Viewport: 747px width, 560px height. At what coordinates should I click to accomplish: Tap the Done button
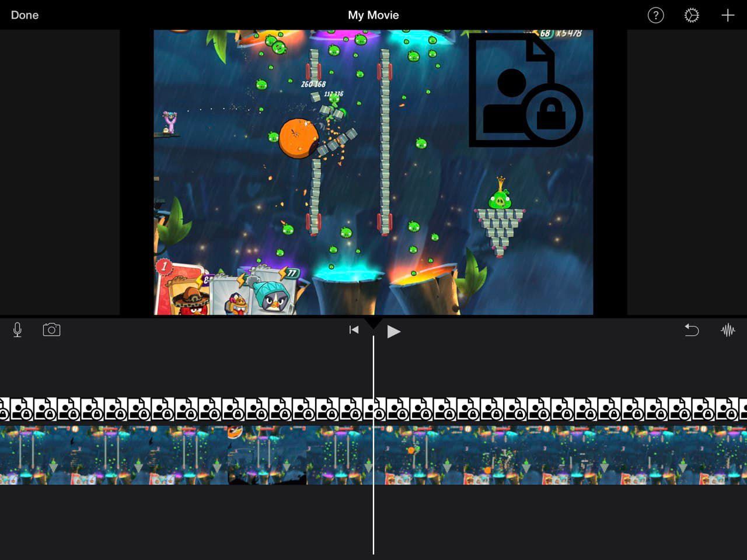click(25, 15)
